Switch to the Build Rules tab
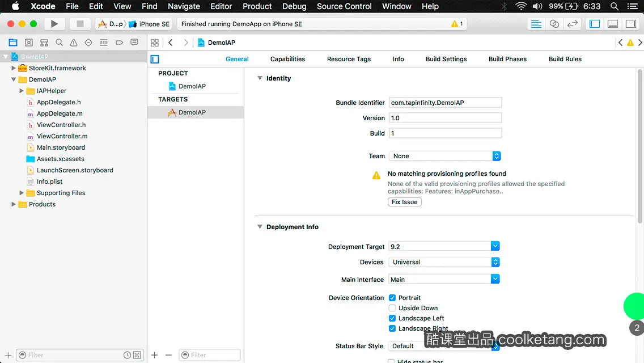Viewport: 644px width, 363px height. (x=565, y=59)
